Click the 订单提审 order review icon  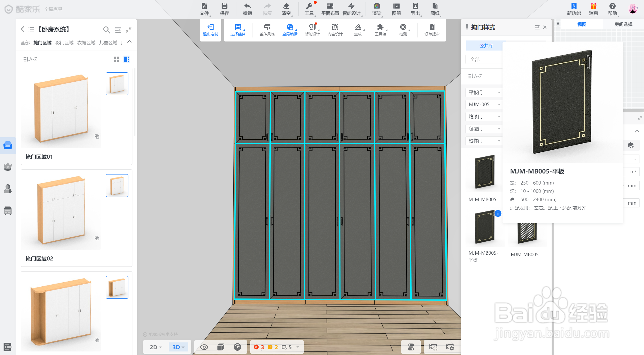pyautogui.click(x=432, y=30)
